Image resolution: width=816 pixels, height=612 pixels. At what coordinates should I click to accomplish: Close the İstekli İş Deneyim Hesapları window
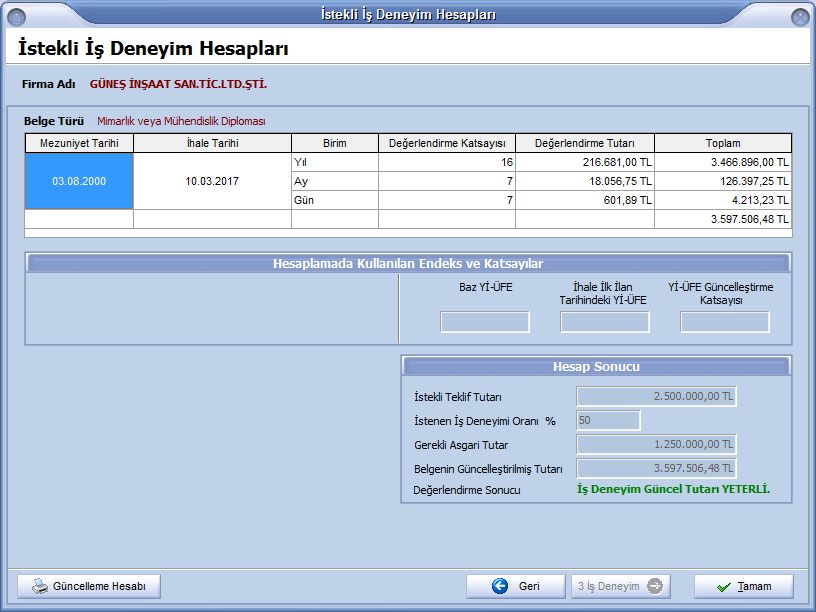[x=799, y=17]
